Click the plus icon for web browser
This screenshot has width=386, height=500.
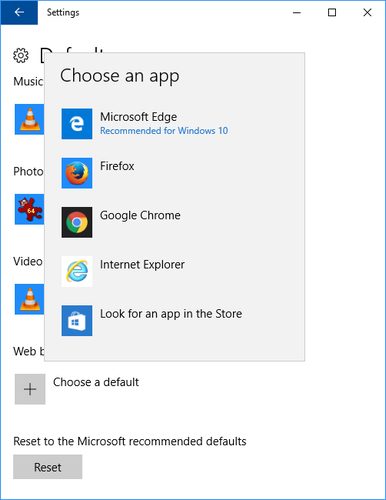pyautogui.click(x=30, y=389)
